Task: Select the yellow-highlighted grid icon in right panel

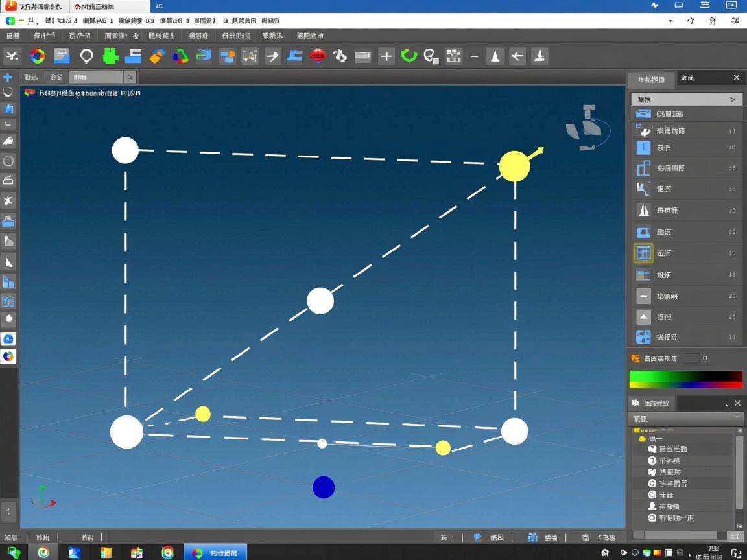Action: [643, 253]
